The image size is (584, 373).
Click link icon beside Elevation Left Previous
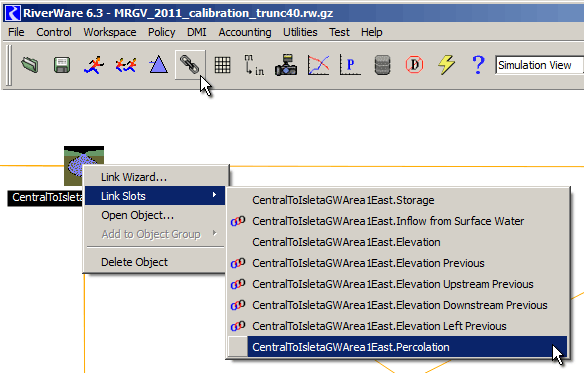tap(238, 326)
